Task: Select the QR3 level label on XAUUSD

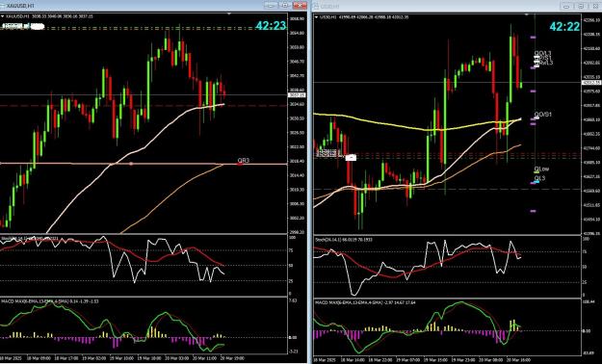Action: (x=243, y=161)
